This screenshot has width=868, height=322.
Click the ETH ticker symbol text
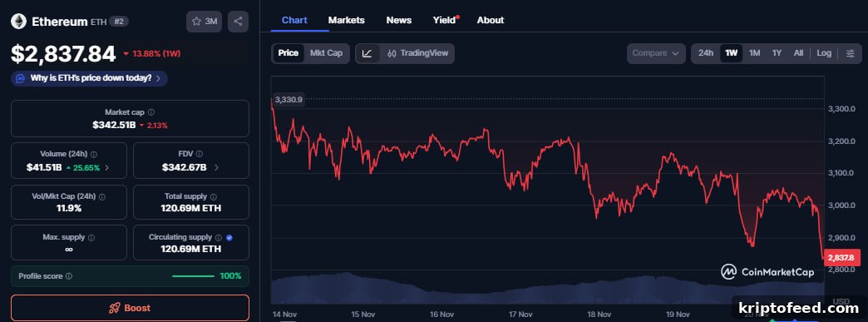99,22
